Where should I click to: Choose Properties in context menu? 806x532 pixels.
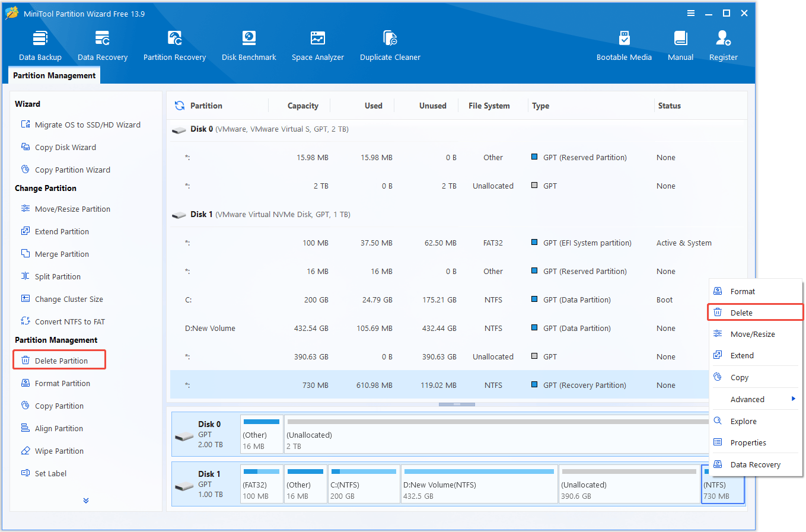[755, 442]
